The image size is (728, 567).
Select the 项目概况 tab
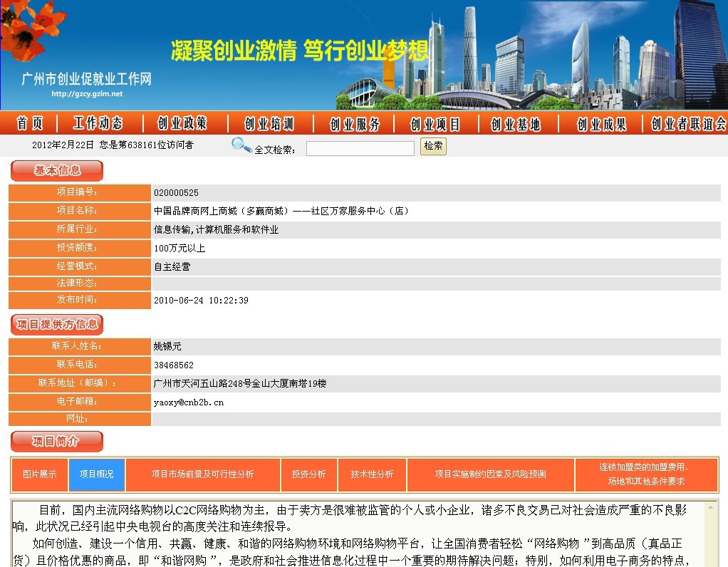pyautogui.click(x=96, y=474)
